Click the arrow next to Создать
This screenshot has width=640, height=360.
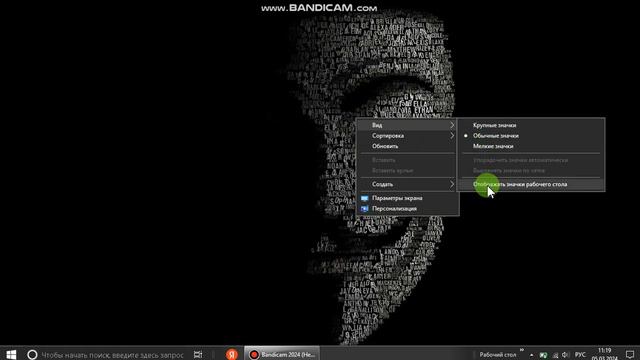coord(452,184)
